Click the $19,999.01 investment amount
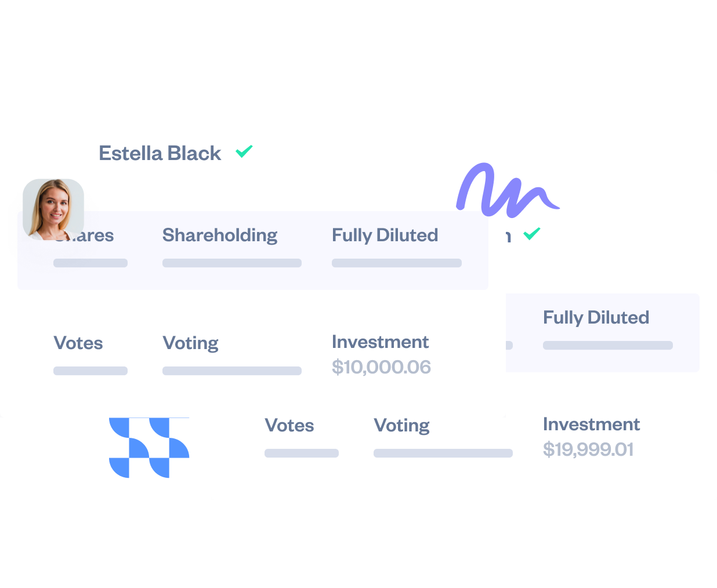Image resolution: width=717 pixels, height=588 pixels. click(x=588, y=449)
